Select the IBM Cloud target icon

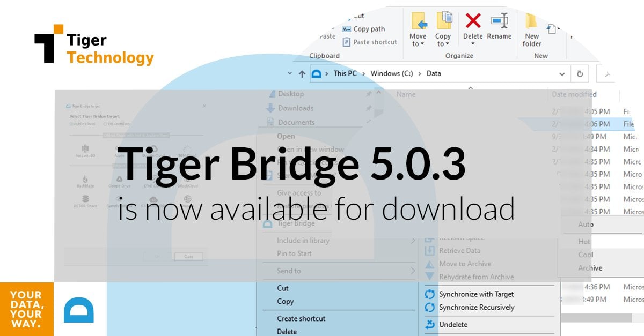click(186, 148)
